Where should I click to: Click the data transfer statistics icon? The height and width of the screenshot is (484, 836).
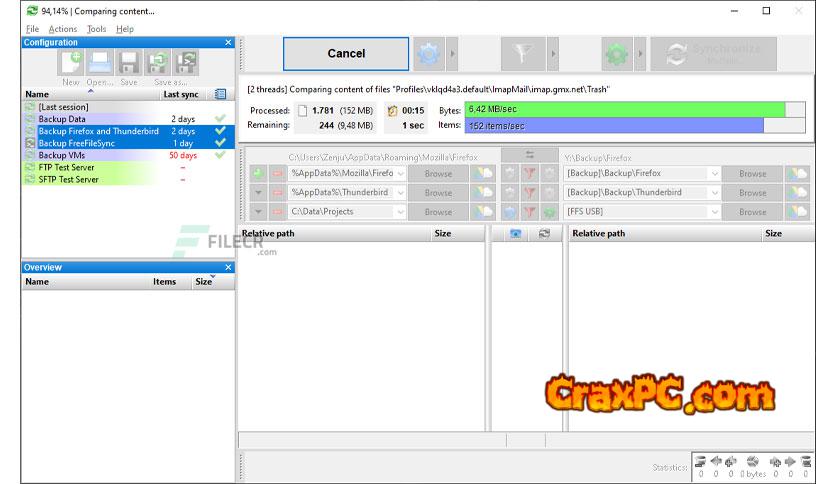coord(753,461)
